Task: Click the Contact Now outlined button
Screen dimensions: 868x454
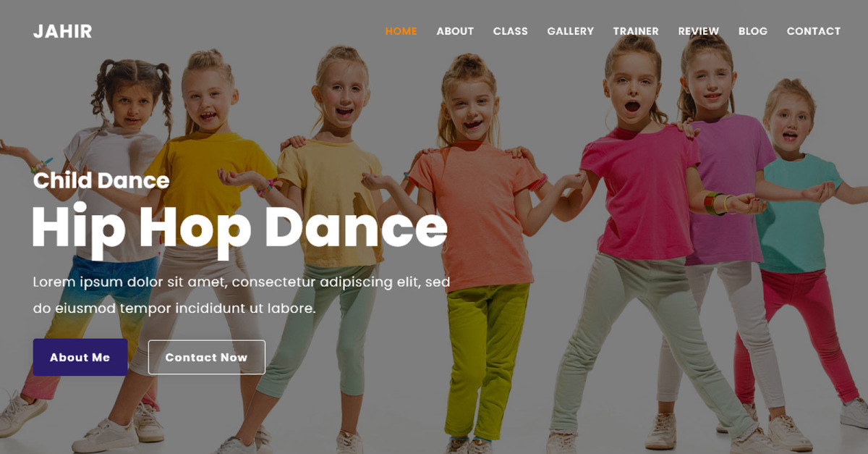Action: [207, 357]
